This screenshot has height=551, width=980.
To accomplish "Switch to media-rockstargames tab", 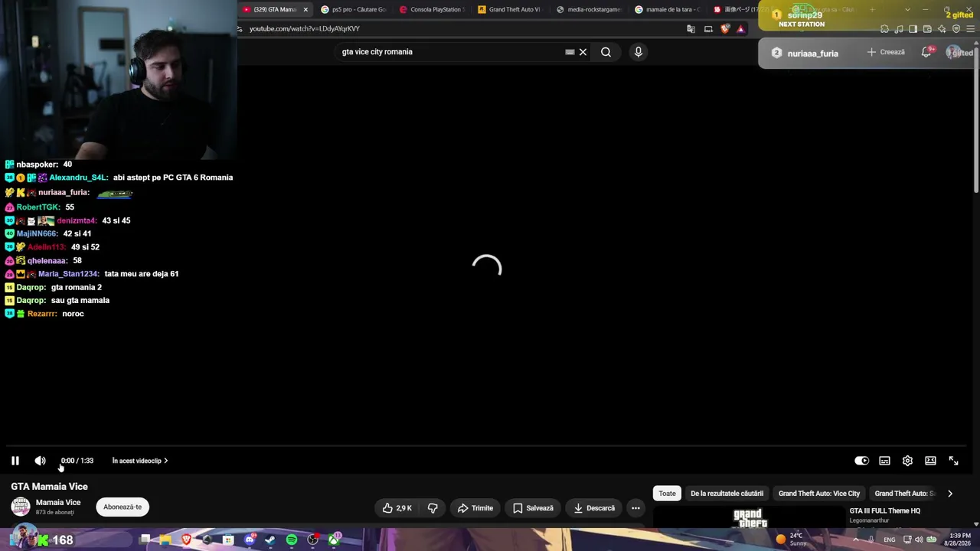I will coord(588,10).
